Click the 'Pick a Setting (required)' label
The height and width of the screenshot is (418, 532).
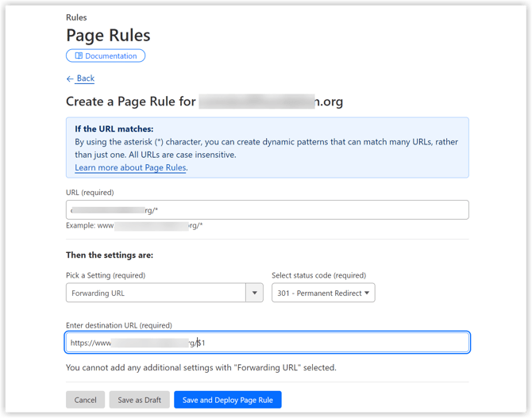106,275
